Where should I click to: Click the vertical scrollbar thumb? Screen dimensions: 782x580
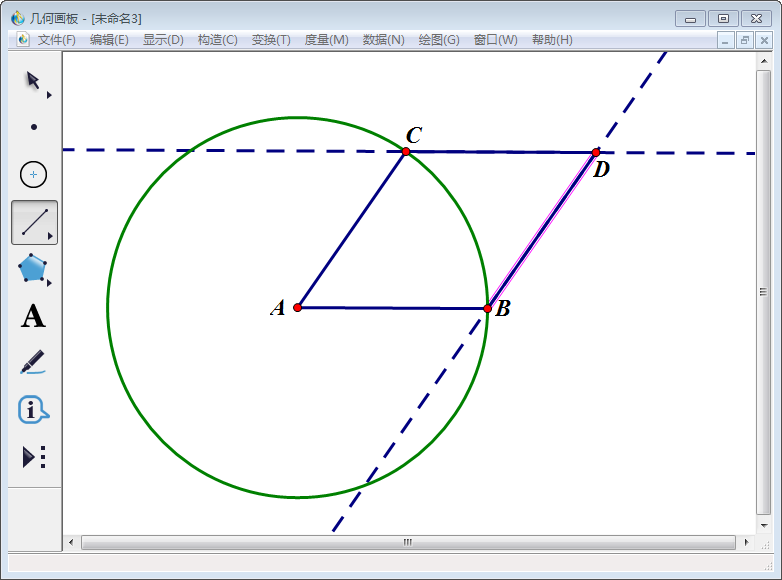764,292
